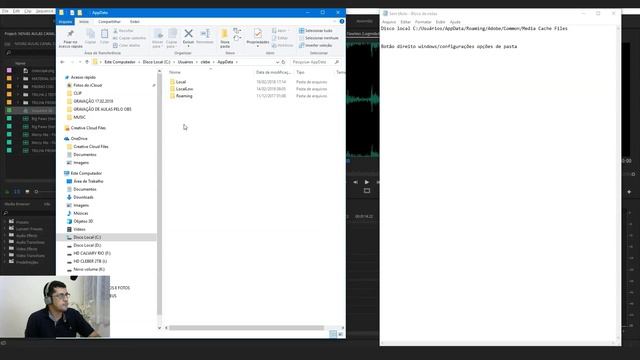This screenshot has width=640, height=360.
Task: Click Usuários in the address breadcrumb
Action: click(x=185, y=62)
